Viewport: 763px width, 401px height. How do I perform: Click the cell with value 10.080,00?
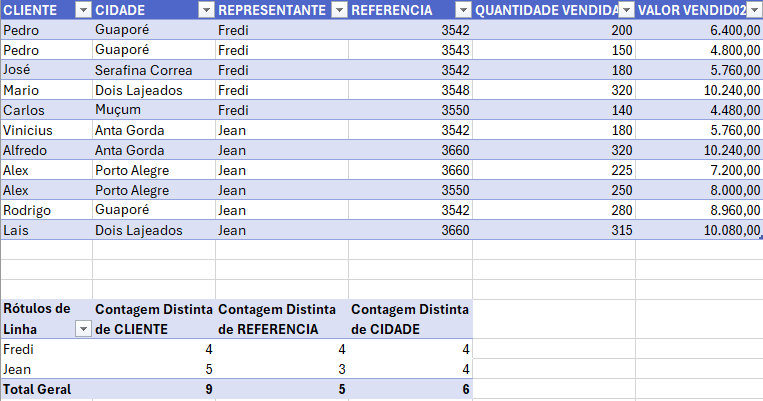699,230
